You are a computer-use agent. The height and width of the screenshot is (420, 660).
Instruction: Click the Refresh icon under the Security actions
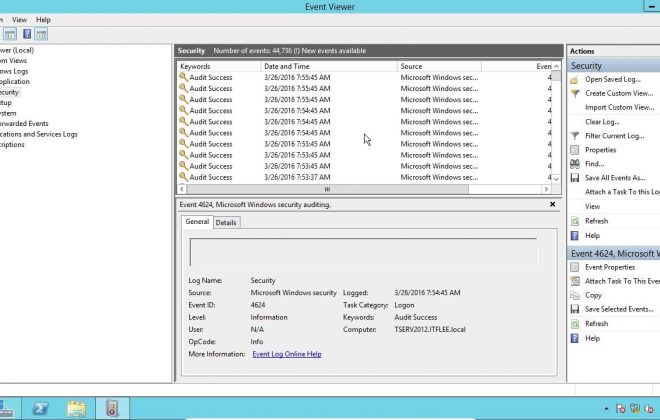tap(575, 221)
